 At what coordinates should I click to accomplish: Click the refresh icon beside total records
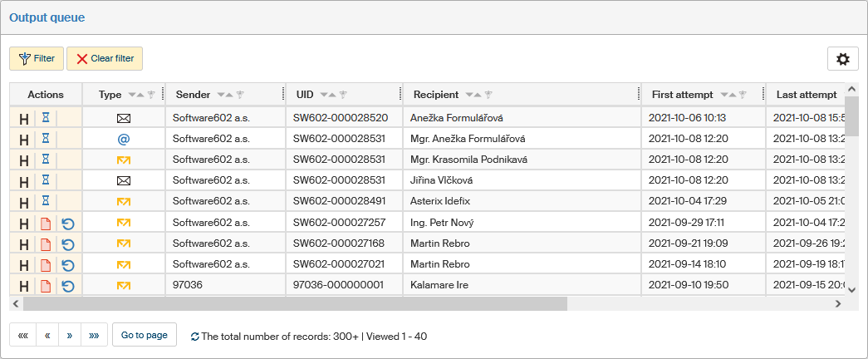tap(195, 337)
